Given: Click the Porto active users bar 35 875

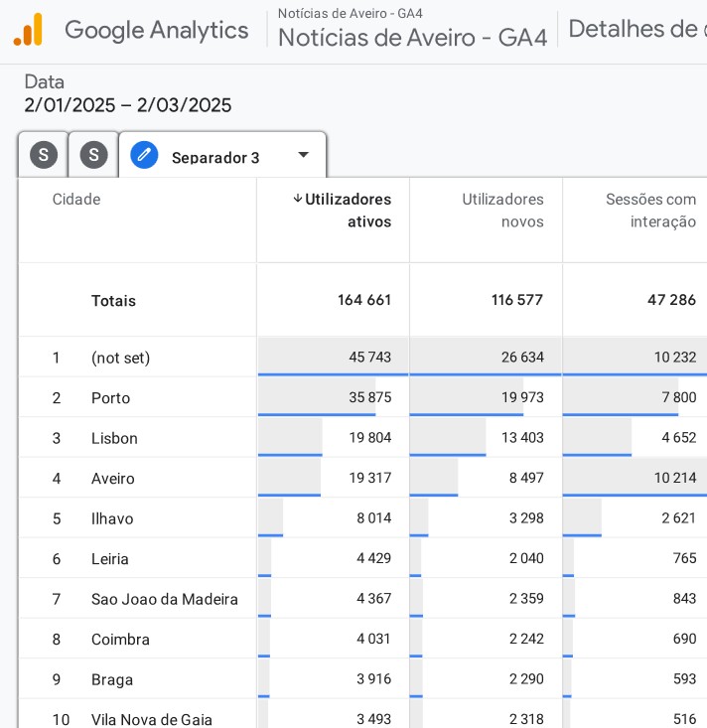Looking at the screenshot, I should pyautogui.click(x=333, y=397).
